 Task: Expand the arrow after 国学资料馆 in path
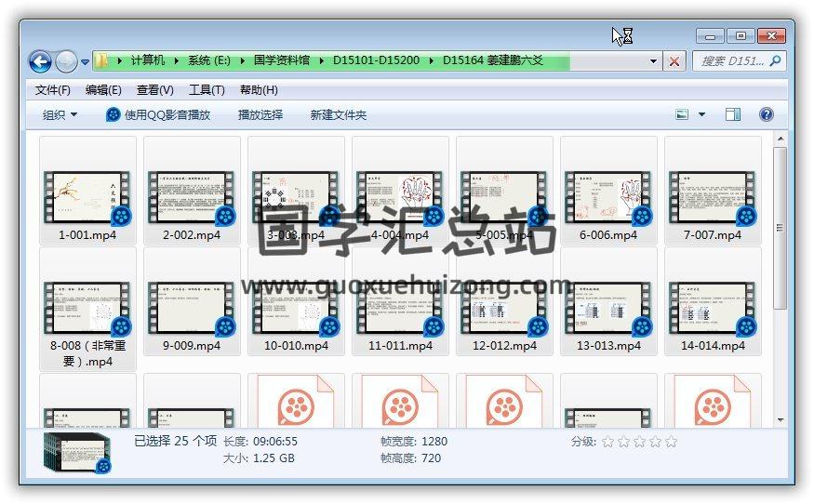point(321,60)
